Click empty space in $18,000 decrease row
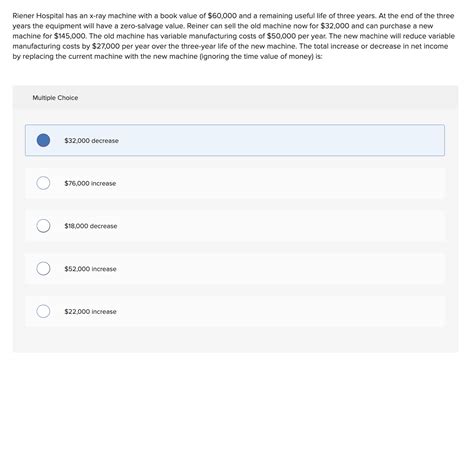This screenshot has height=451, width=474. tap(280, 226)
